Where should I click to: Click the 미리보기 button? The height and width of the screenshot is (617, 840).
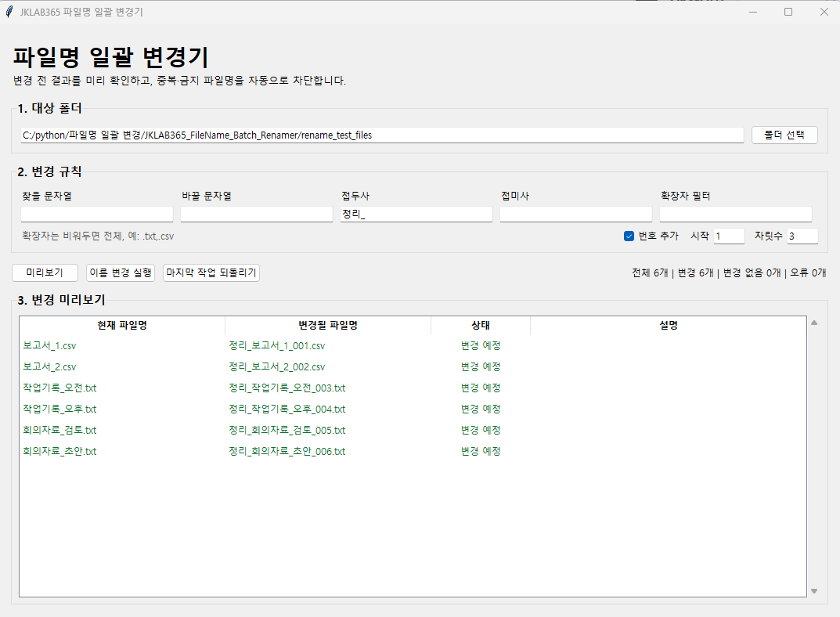(45, 272)
